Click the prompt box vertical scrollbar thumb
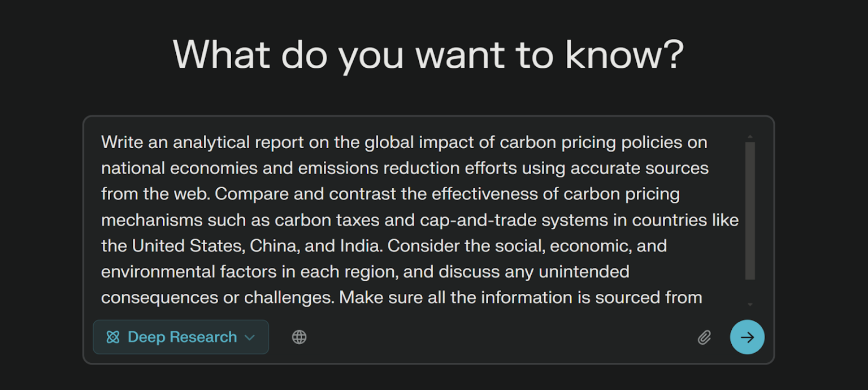 (x=750, y=209)
